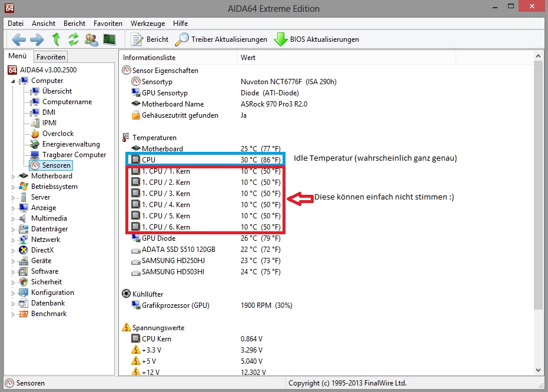The width and height of the screenshot is (548, 392).
Task: Go back with the blue left arrow
Action: pyautogui.click(x=18, y=39)
